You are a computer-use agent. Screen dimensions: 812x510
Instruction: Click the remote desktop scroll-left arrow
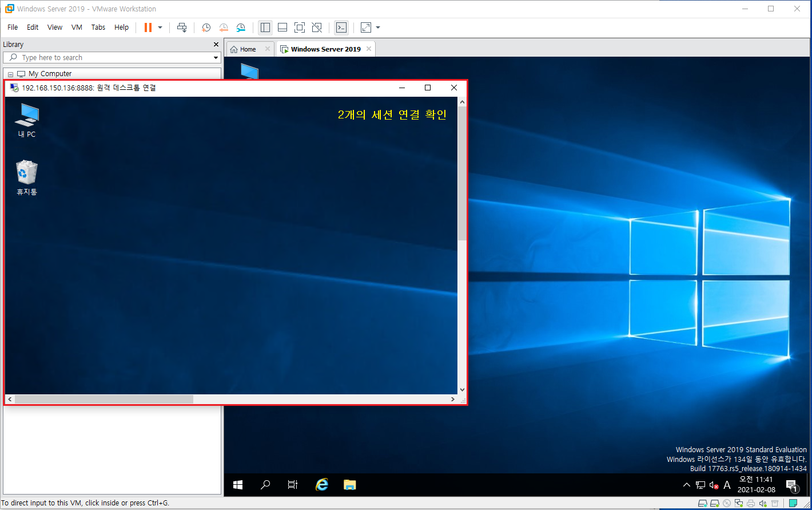tap(10, 399)
